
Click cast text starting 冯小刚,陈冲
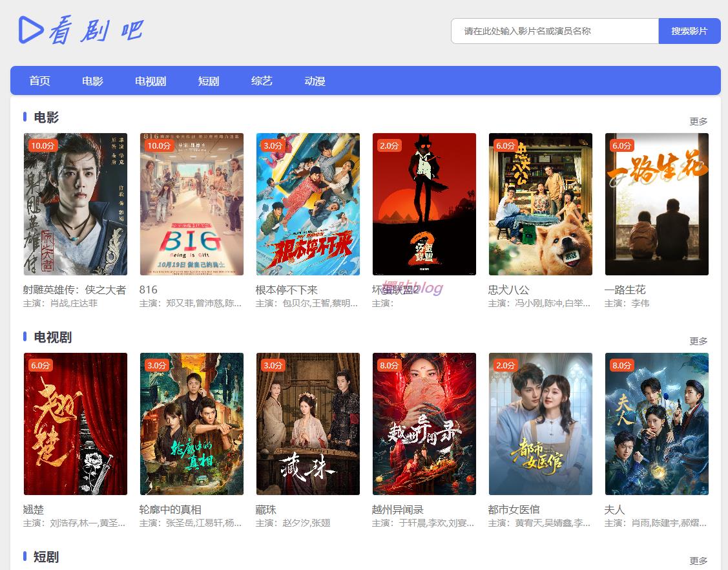click(x=539, y=303)
